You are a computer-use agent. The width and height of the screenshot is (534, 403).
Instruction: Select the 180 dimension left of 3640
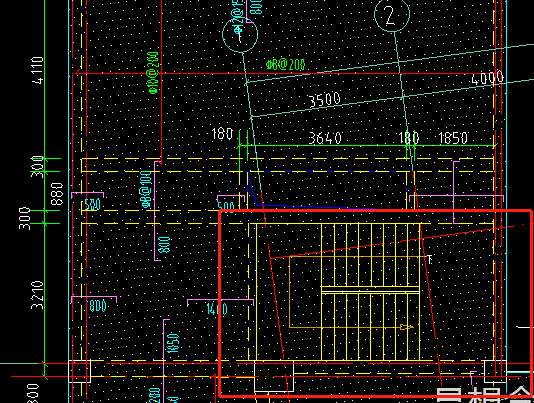pos(222,134)
